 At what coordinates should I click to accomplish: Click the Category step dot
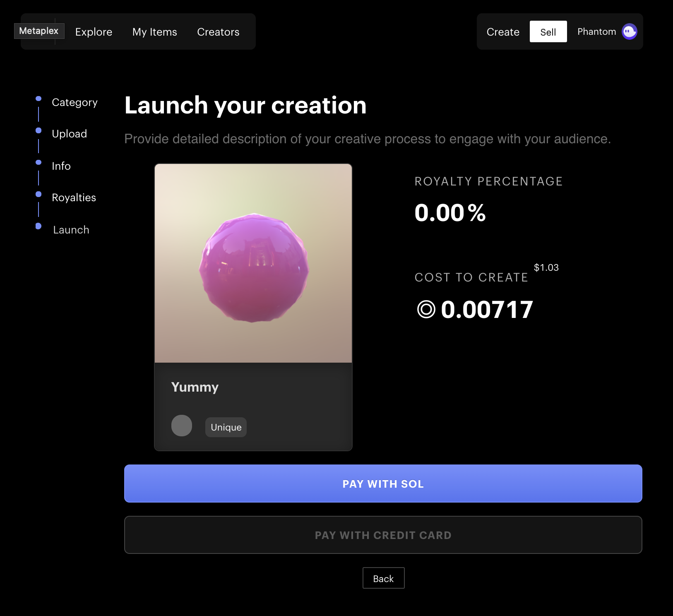pos(38,99)
